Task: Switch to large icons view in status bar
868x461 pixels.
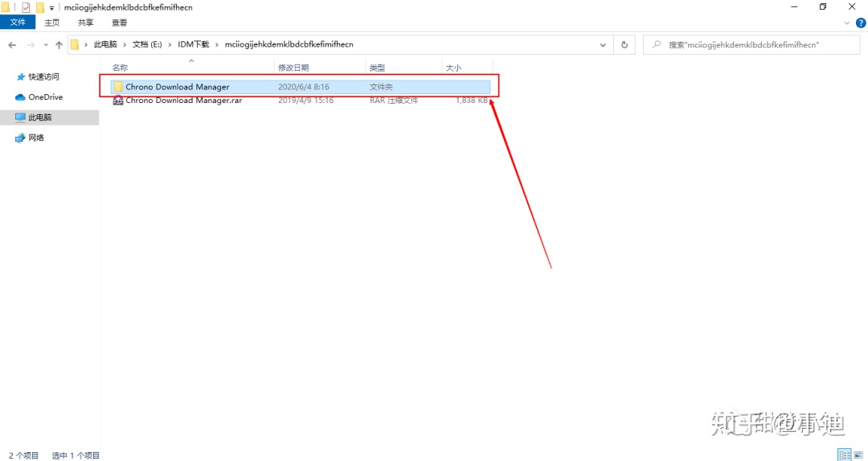Action: click(858, 455)
